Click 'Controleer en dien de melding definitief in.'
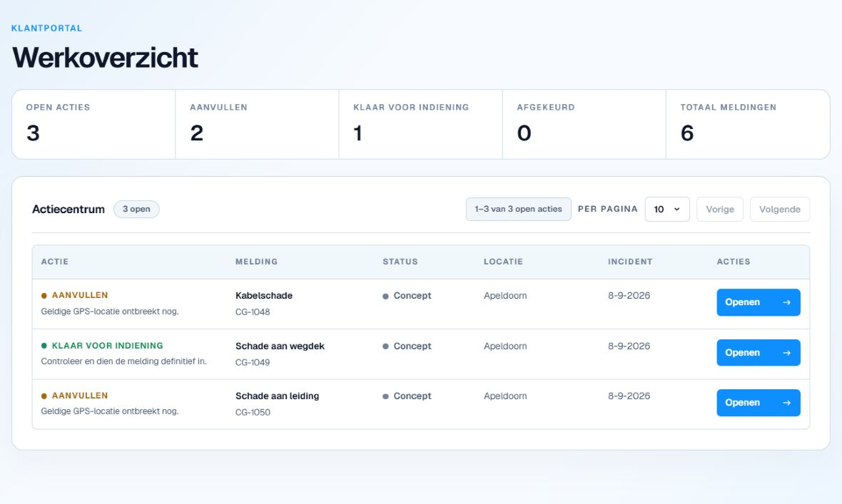Viewport: 842px width, 504px height. [124, 361]
